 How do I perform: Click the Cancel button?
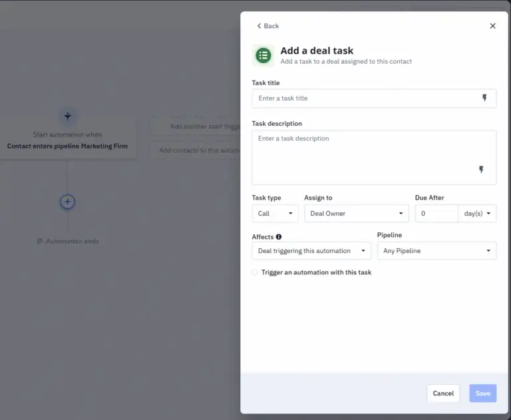click(443, 393)
